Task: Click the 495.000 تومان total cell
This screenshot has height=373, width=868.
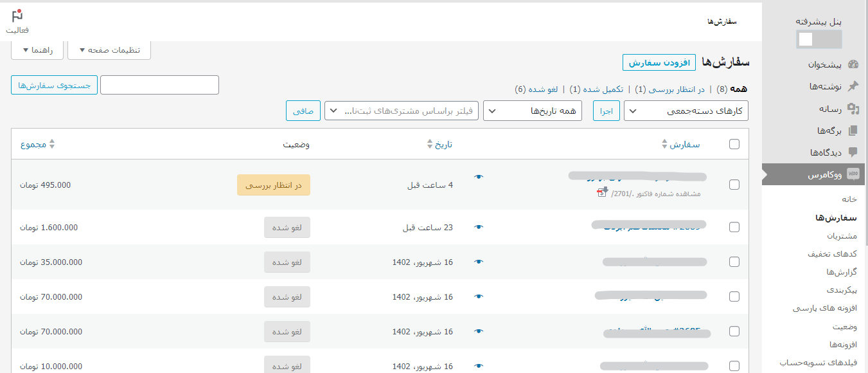Action: tap(46, 185)
